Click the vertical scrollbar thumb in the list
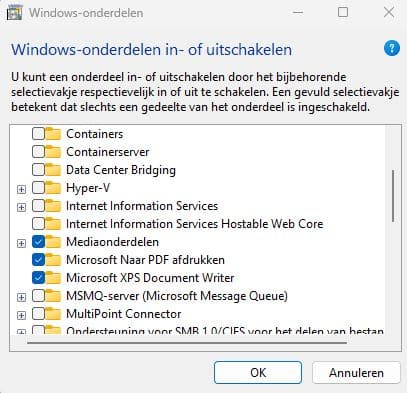 click(393, 196)
